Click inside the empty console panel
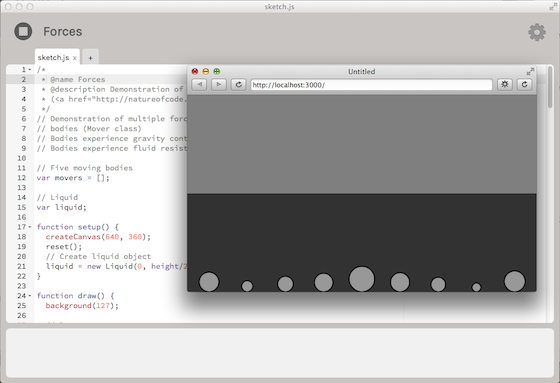The height and width of the screenshot is (383, 560). click(280, 353)
